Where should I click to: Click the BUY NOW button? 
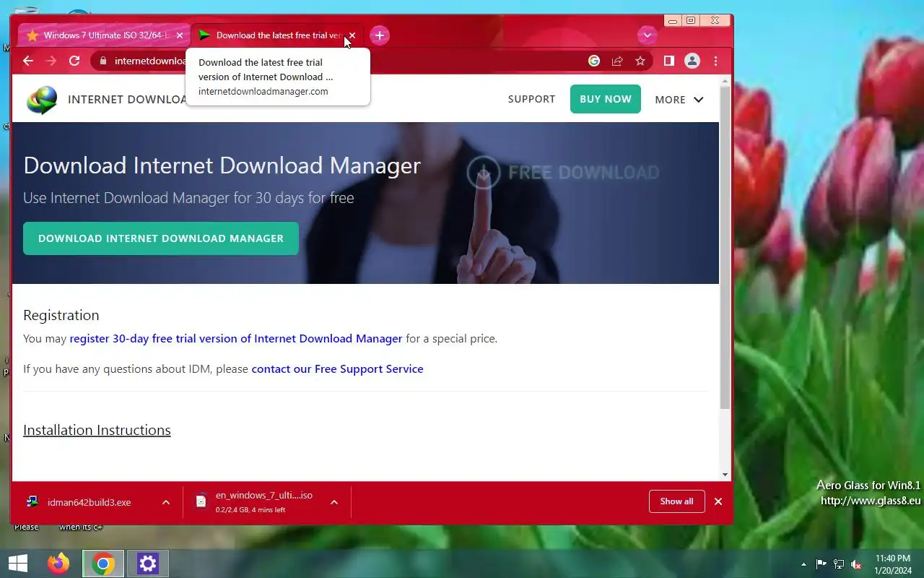606,99
